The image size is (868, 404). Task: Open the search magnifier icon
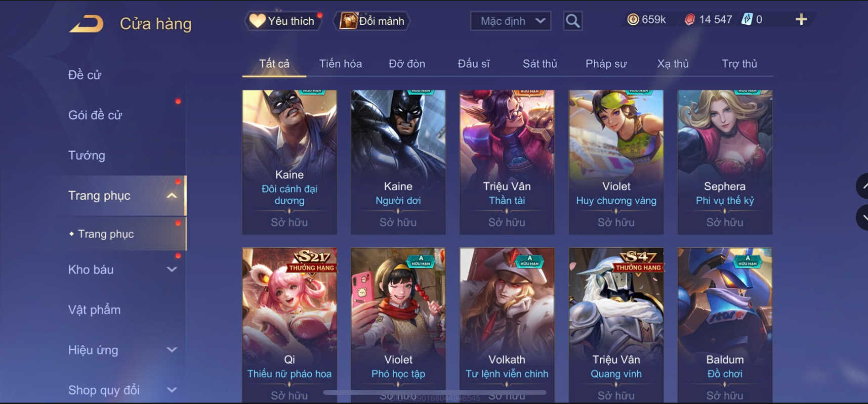click(572, 21)
